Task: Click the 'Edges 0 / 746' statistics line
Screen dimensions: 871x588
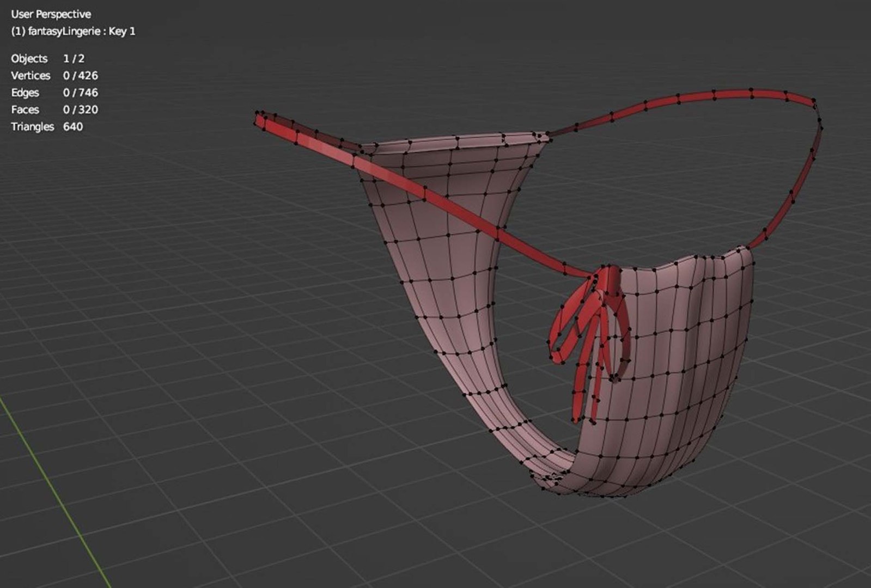Action: click(x=54, y=93)
